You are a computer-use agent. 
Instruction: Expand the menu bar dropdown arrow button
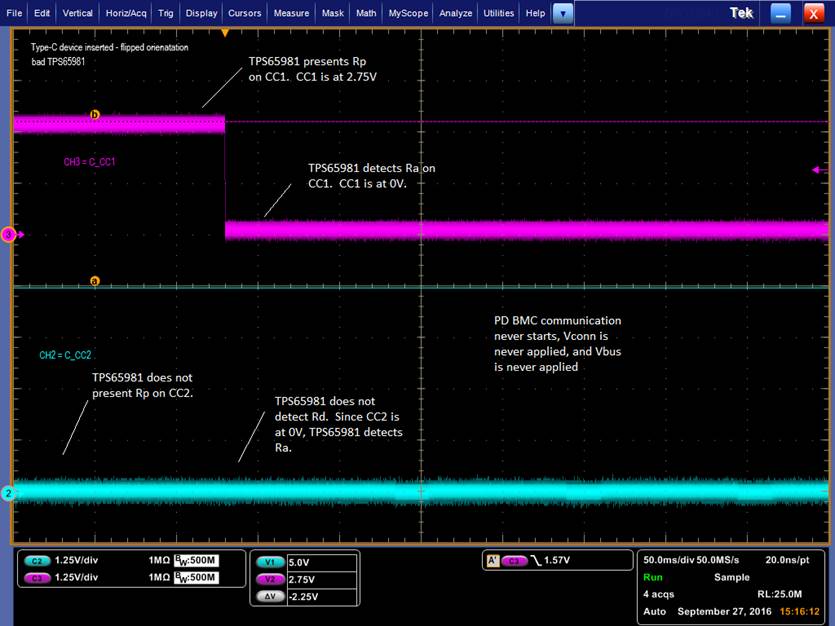563,13
